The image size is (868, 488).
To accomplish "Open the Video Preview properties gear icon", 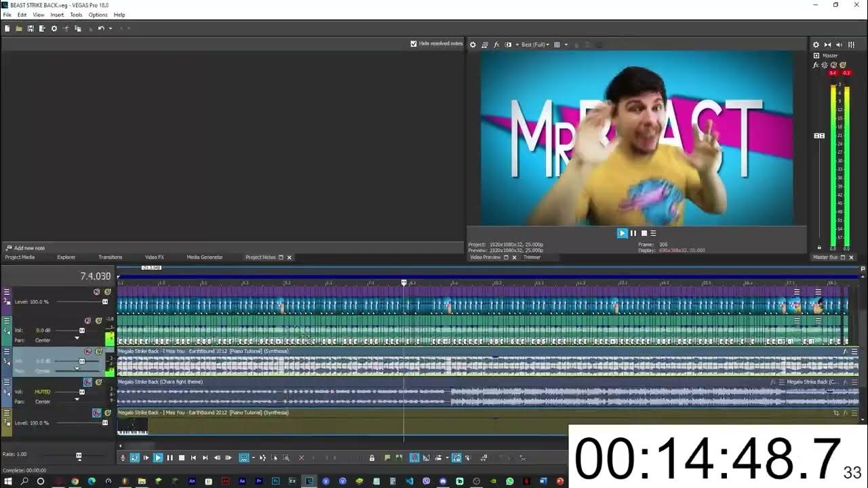I will [473, 45].
